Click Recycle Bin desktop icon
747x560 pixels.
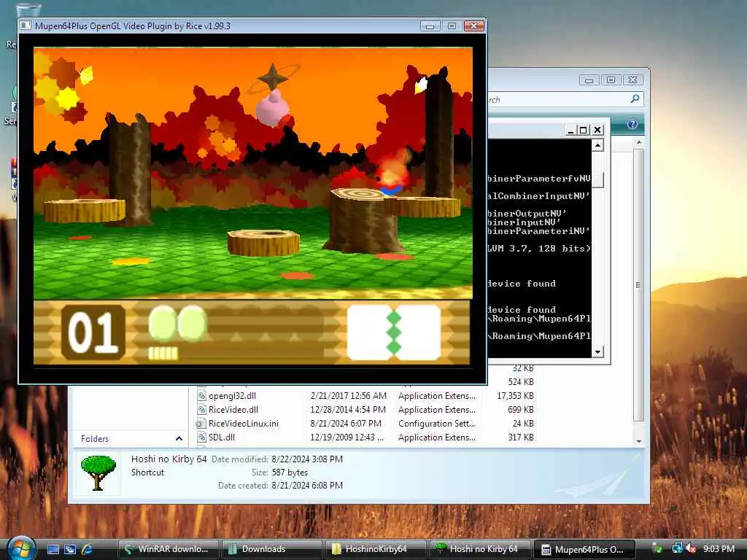[28, 9]
